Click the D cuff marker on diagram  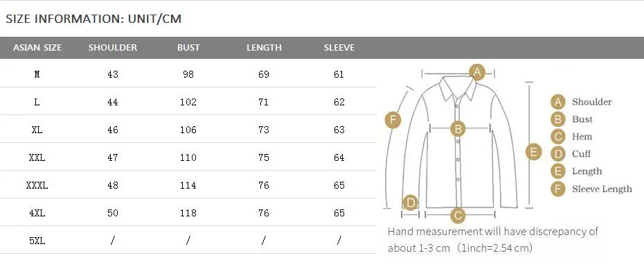(410, 202)
